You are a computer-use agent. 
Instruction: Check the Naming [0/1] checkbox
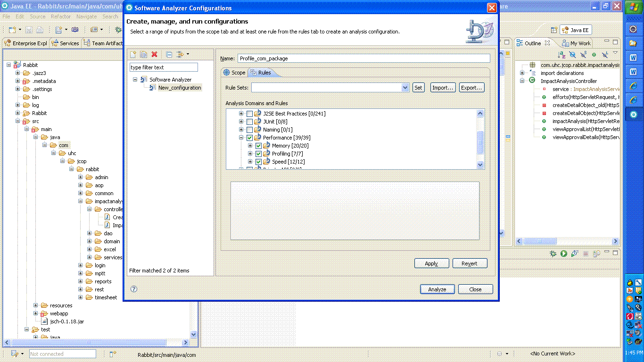[x=249, y=130]
